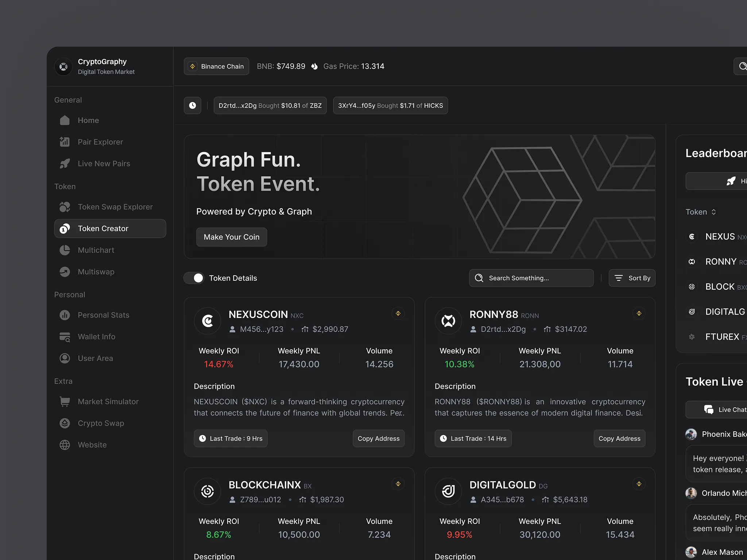Toggle the Token Details switch

click(194, 278)
